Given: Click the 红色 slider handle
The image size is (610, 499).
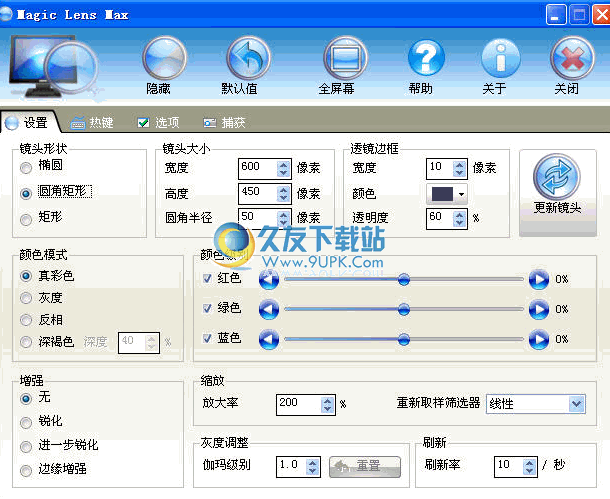Looking at the screenshot, I should pos(404,279).
